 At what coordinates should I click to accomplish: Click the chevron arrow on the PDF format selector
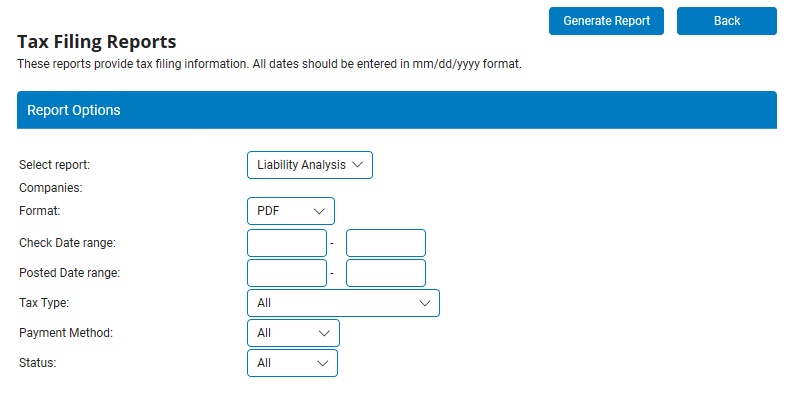click(x=320, y=211)
